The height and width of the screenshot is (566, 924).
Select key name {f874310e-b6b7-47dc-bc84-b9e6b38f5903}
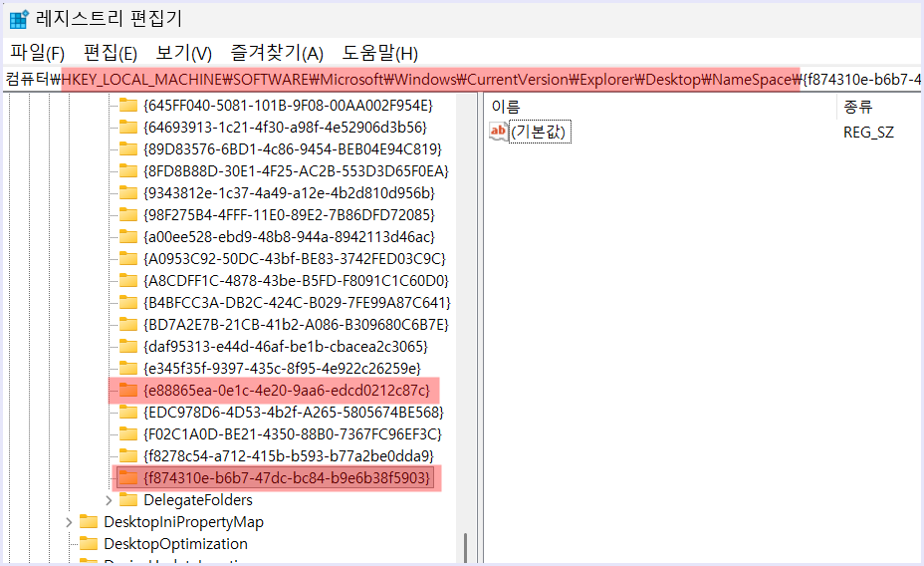tap(287, 477)
